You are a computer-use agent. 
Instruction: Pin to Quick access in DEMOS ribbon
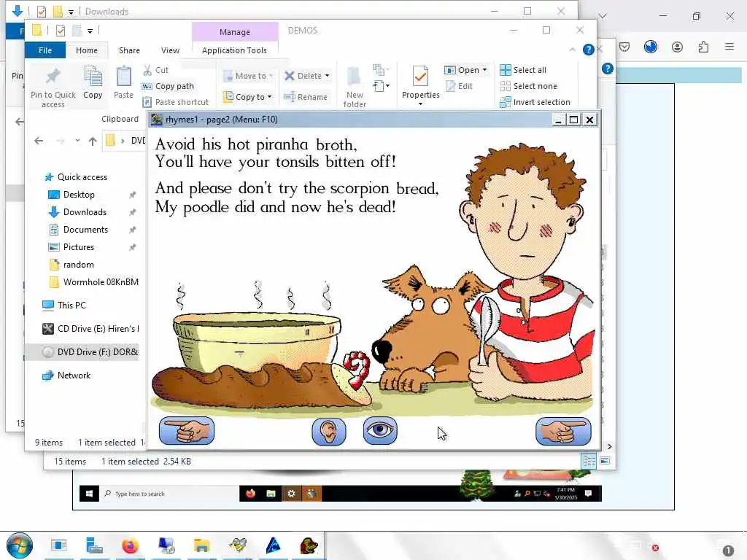(53, 87)
